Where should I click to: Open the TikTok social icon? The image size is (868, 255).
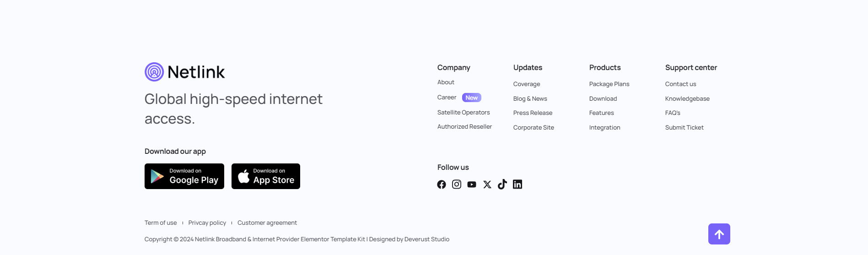pos(502,184)
